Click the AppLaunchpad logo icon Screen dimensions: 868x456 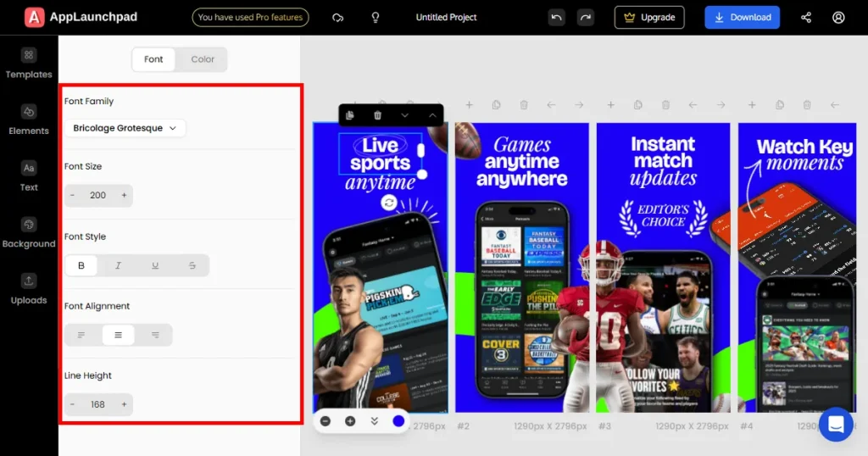click(34, 17)
